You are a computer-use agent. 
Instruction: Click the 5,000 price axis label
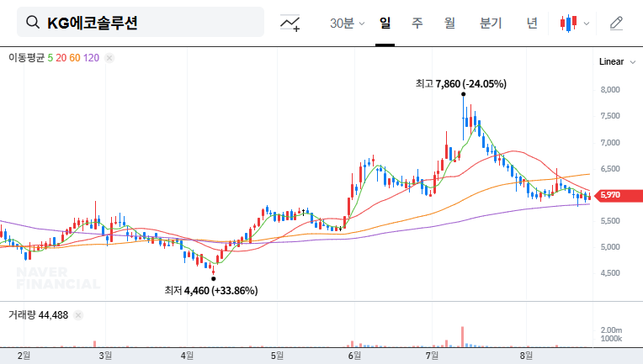pyautogui.click(x=610, y=247)
